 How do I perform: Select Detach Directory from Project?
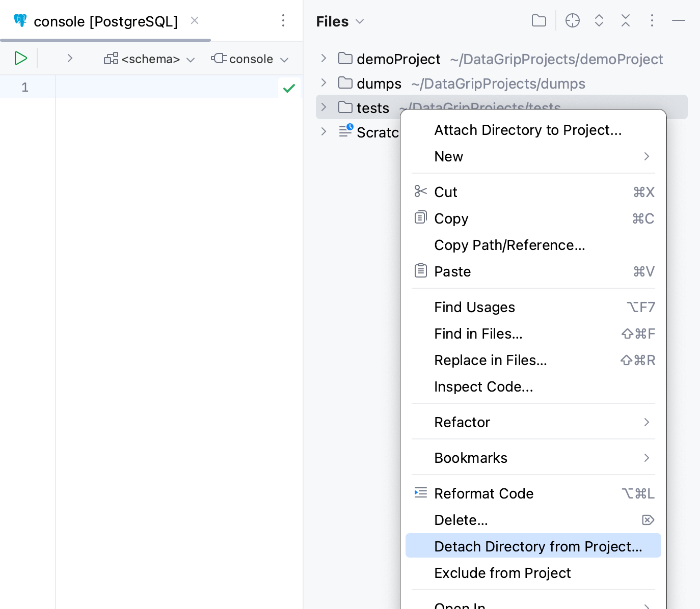tap(537, 545)
